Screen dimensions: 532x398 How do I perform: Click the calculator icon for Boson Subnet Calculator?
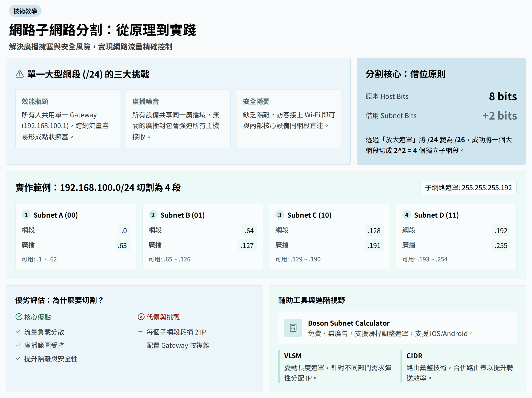pyautogui.click(x=293, y=328)
